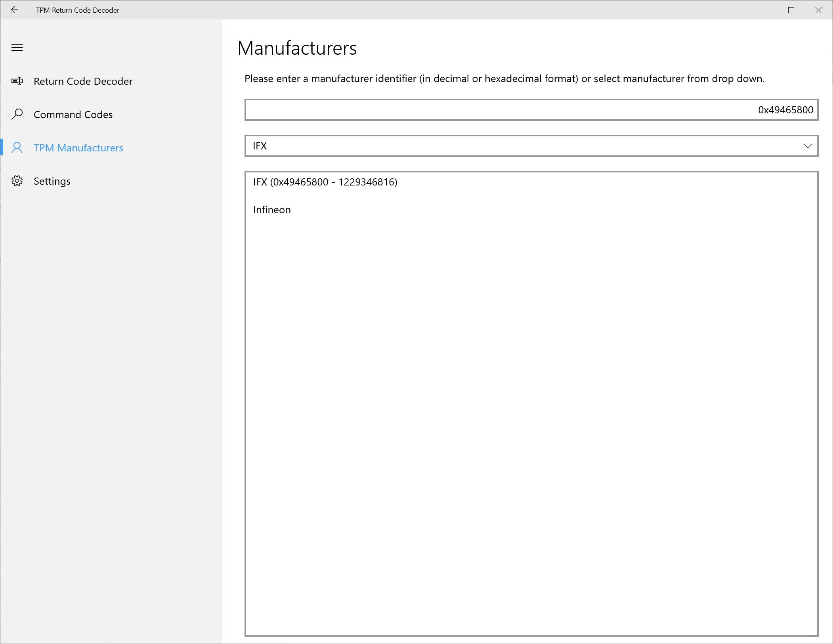This screenshot has height=644, width=833.
Task: Click the IFX hex and decimal result line
Action: [325, 182]
